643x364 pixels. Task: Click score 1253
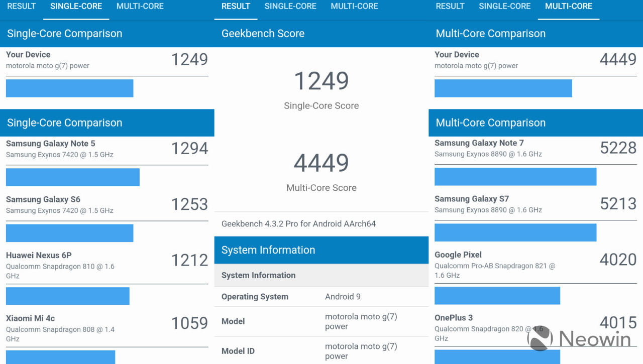[x=189, y=204]
